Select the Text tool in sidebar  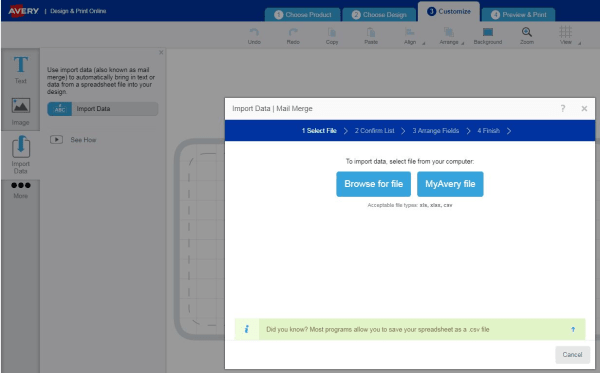tap(21, 69)
